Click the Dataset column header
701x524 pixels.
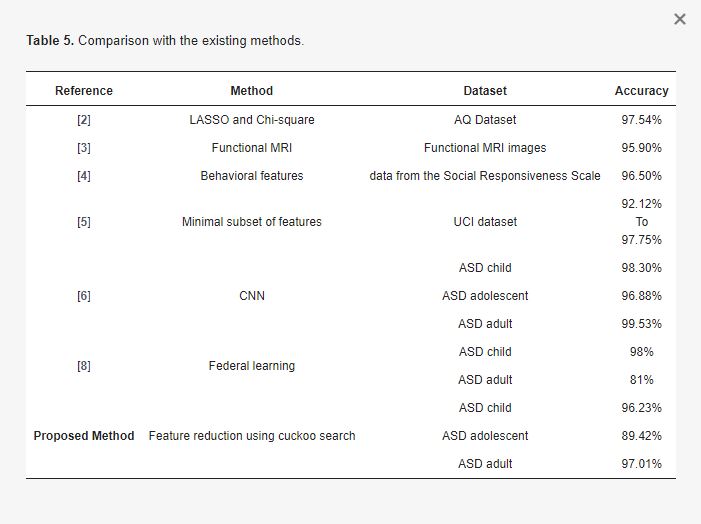click(x=485, y=91)
